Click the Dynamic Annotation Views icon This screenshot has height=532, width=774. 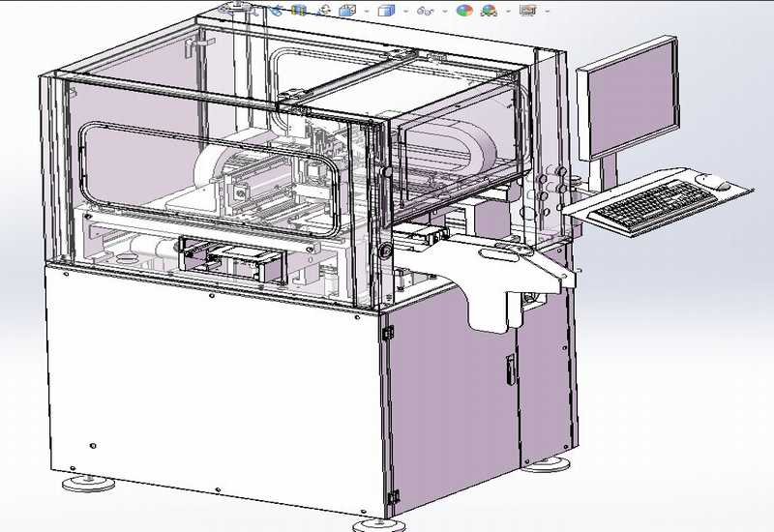click(x=323, y=10)
